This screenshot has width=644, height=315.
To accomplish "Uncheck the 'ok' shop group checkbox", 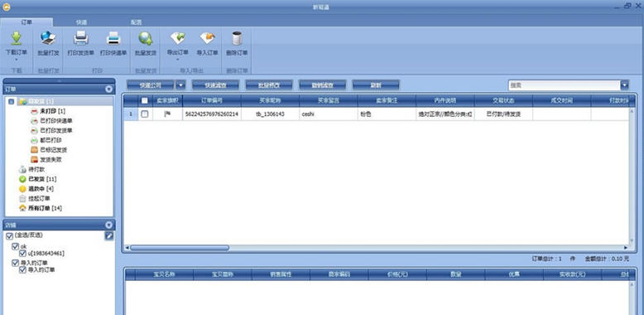I will click(15, 246).
